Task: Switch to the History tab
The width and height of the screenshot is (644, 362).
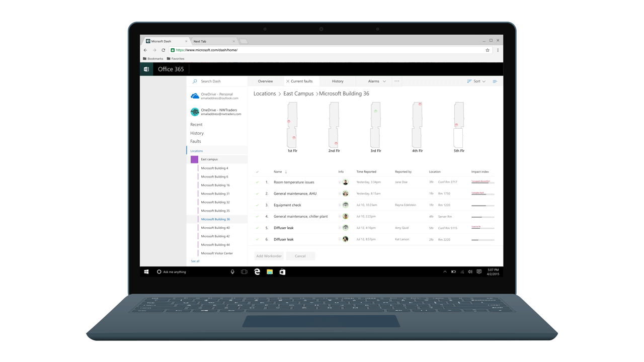Action: (x=338, y=81)
